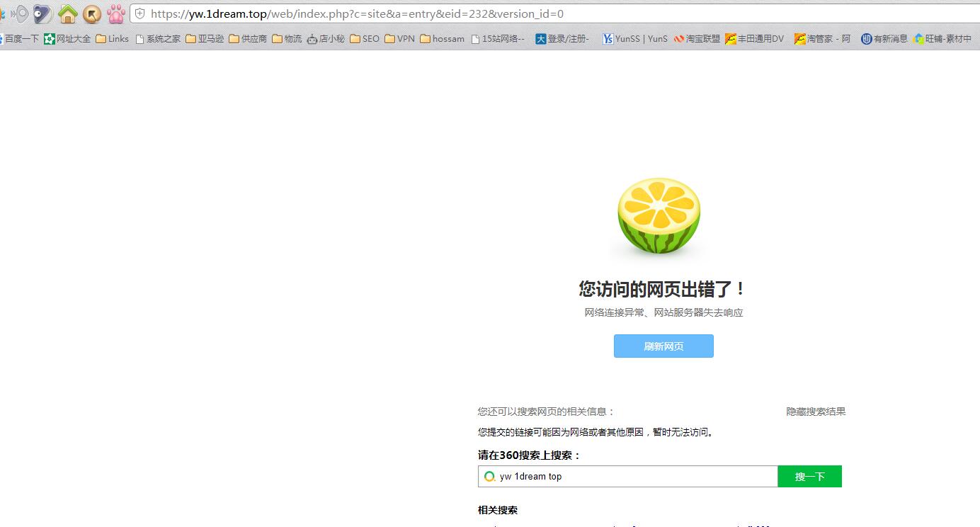Click the search box containing yw 1dream top
980x527 pixels.
[628, 477]
